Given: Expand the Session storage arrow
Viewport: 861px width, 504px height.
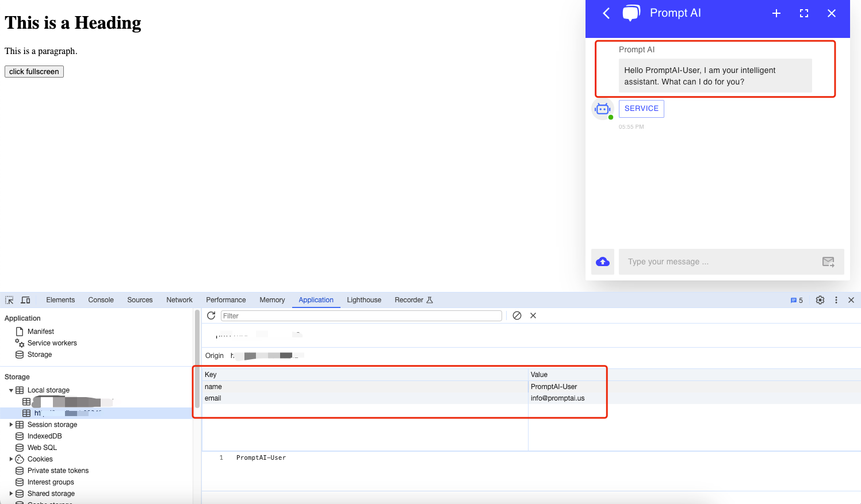Looking at the screenshot, I should [11, 425].
